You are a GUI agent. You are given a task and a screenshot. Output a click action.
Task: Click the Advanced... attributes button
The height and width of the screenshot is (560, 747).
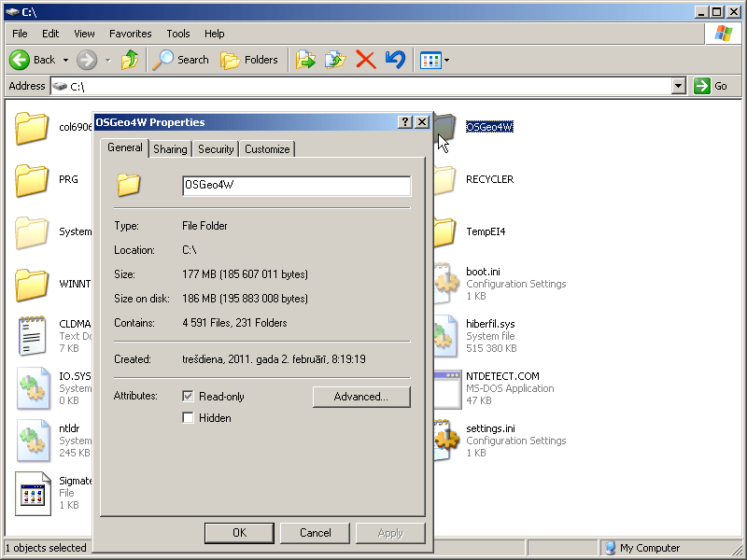pos(361,397)
